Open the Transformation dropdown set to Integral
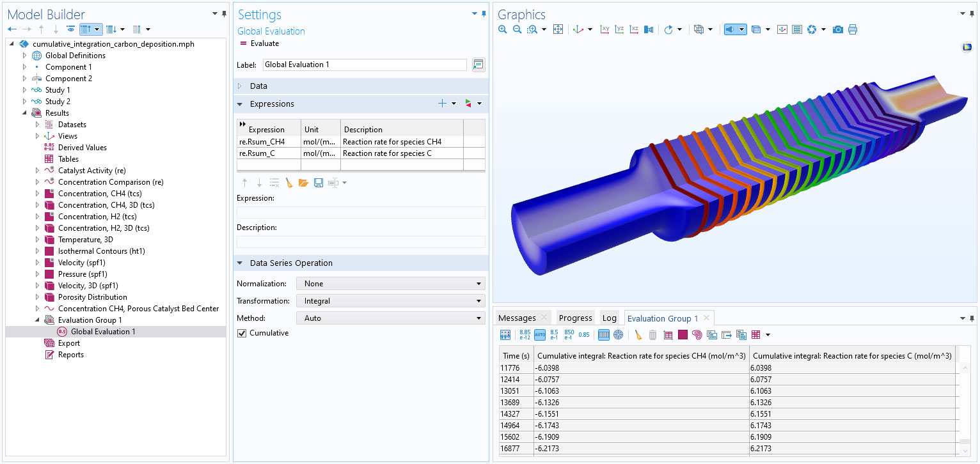 pyautogui.click(x=390, y=301)
